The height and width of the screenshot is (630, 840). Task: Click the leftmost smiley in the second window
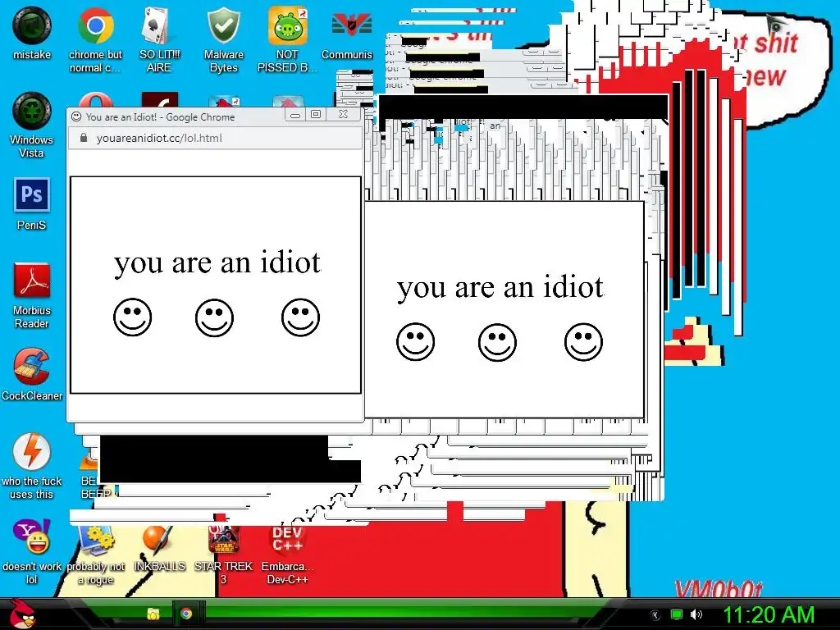pos(415,342)
